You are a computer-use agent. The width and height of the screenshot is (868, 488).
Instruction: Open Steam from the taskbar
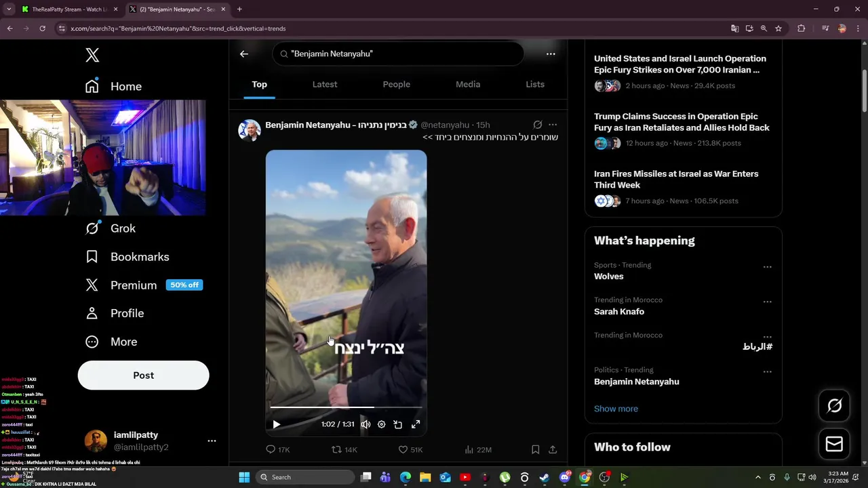click(544, 477)
